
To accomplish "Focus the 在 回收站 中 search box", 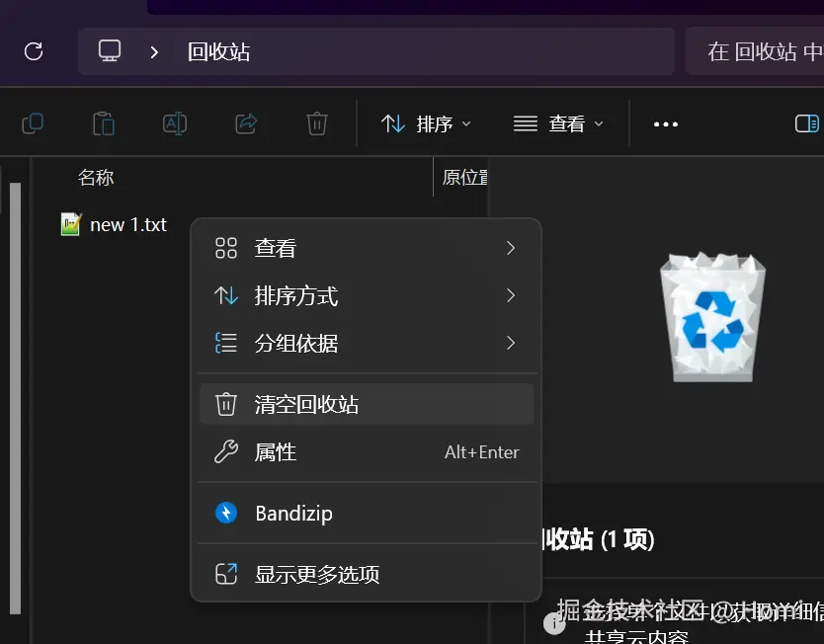I will pyautogui.click(x=755, y=51).
